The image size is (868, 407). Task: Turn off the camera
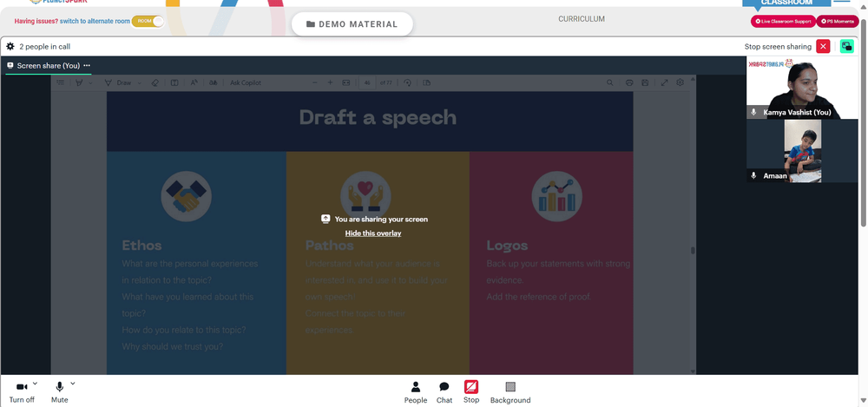click(x=23, y=391)
